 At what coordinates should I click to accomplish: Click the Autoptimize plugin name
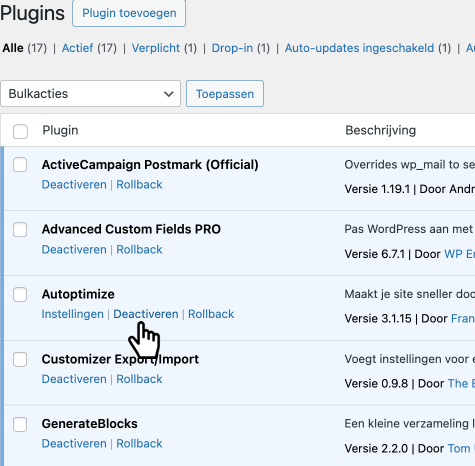[x=78, y=294]
